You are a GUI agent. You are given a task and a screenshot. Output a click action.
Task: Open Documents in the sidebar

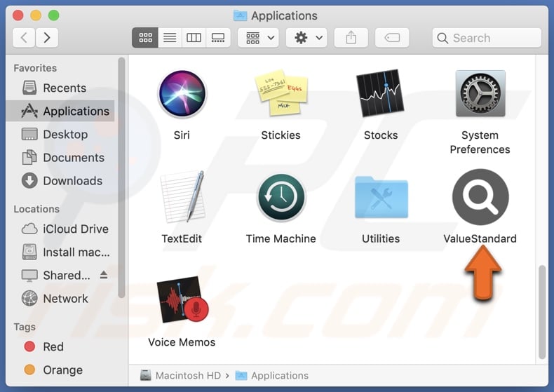click(60, 158)
